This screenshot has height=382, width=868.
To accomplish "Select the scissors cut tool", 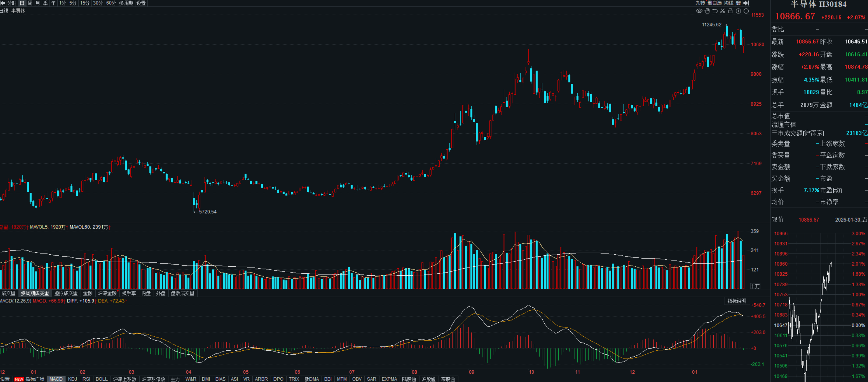I will [x=722, y=11].
